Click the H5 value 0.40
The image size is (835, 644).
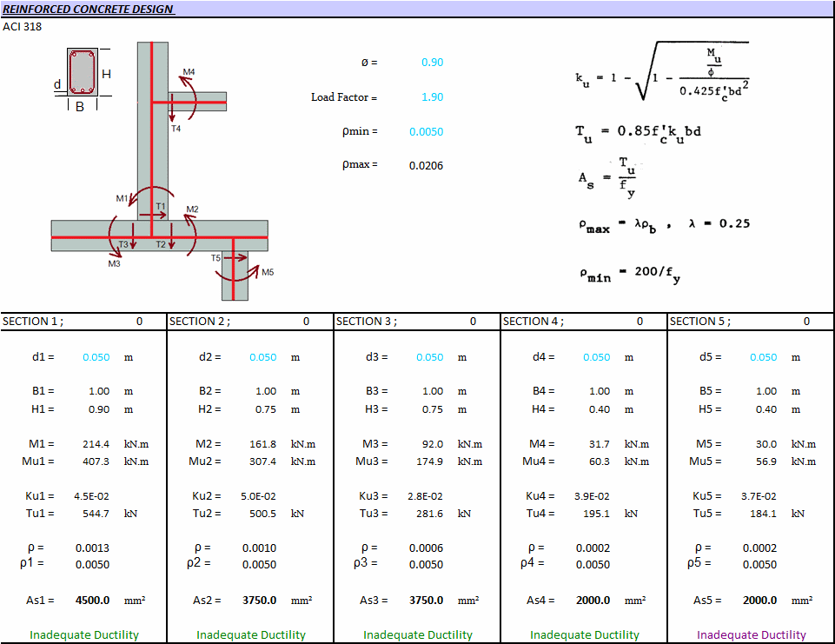tap(766, 409)
